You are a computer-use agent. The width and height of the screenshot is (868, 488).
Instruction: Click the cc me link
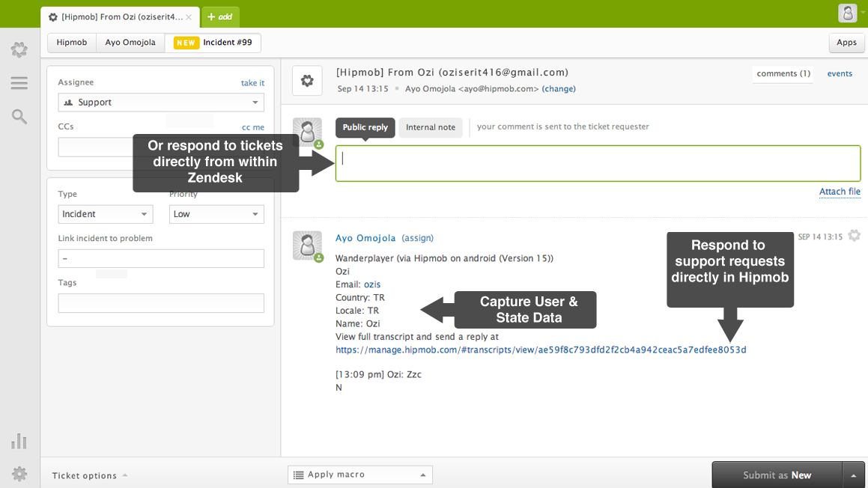click(253, 127)
